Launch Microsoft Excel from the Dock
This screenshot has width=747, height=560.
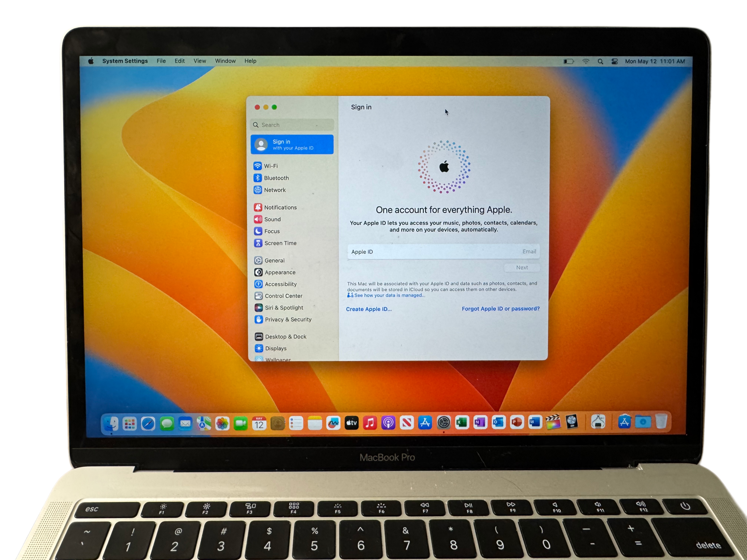[x=462, y=423]
